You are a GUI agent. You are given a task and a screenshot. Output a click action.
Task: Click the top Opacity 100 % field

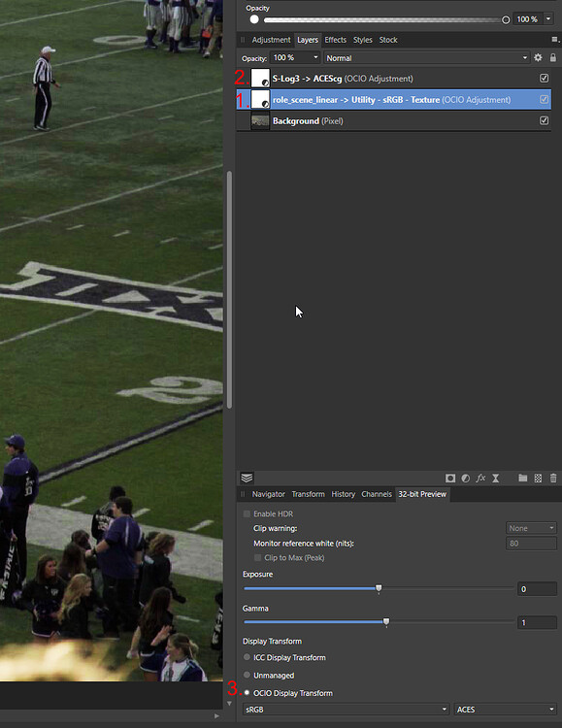pos(528,19)
